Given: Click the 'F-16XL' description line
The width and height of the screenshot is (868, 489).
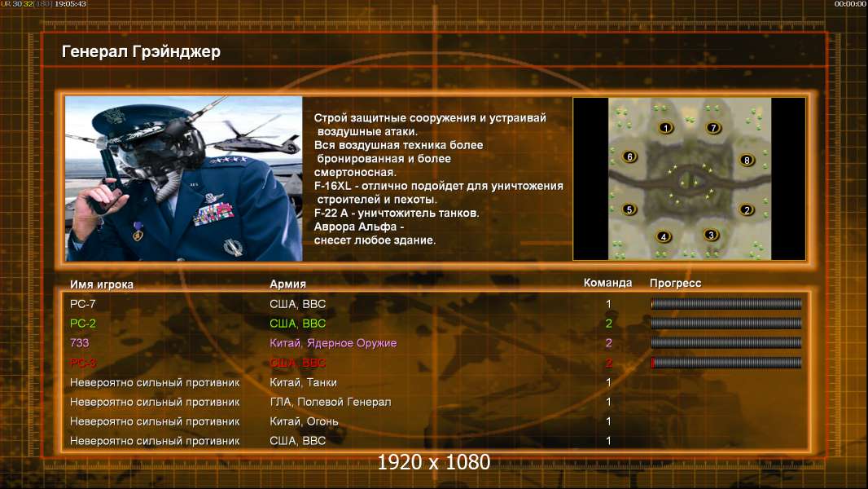Looking at the screenshot, I should click(x=438, y=186).
